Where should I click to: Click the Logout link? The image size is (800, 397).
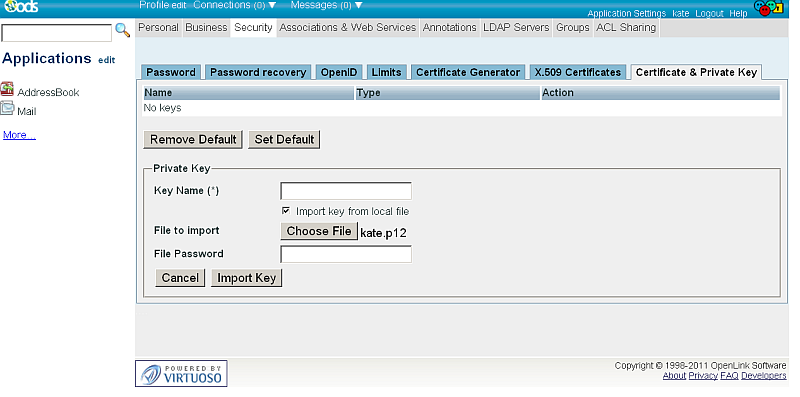click(709, 14)
